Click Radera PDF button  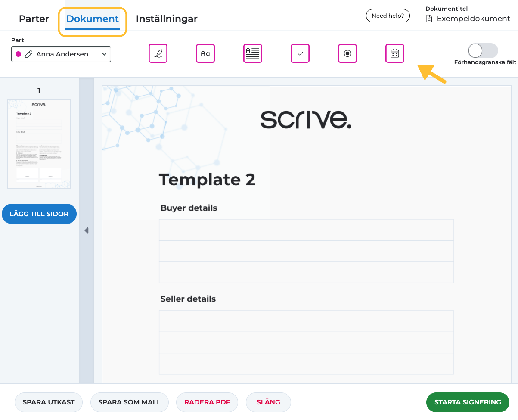click(x=208, y=402)
